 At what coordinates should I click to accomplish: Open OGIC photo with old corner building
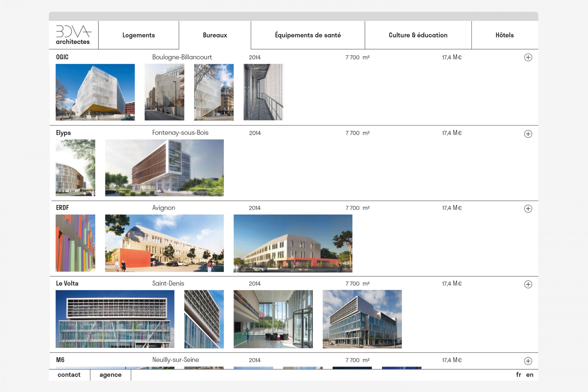(214, 92)
